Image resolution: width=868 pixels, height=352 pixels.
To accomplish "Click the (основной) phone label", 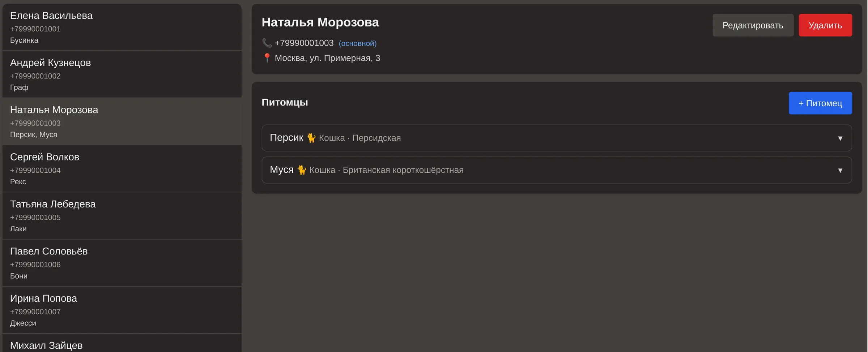I will pyautogui.click(x=358, y=43).
